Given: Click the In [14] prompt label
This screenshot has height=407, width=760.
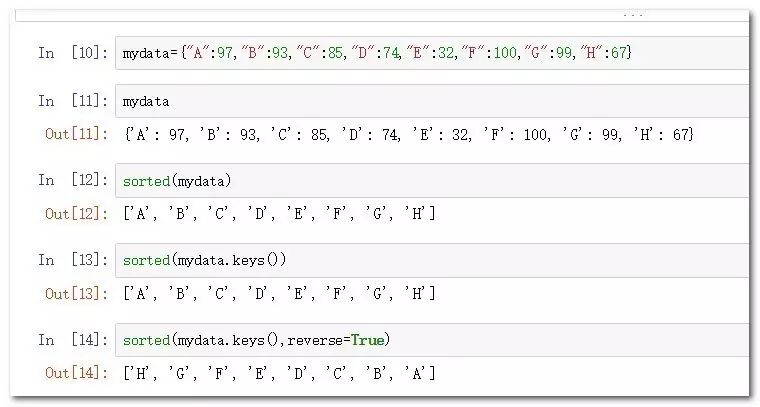Looking at the screenshot, I should coord(73,340).
